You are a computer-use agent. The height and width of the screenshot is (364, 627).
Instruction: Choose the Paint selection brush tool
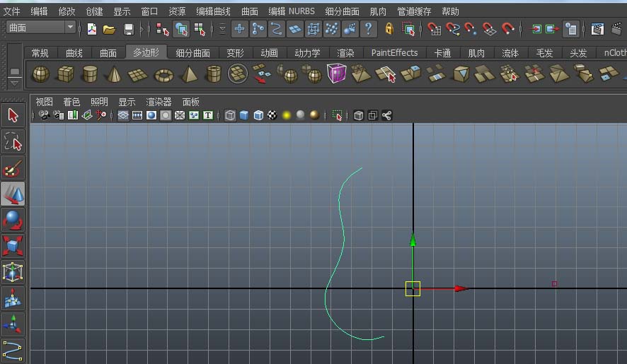(x=13, y=168)
